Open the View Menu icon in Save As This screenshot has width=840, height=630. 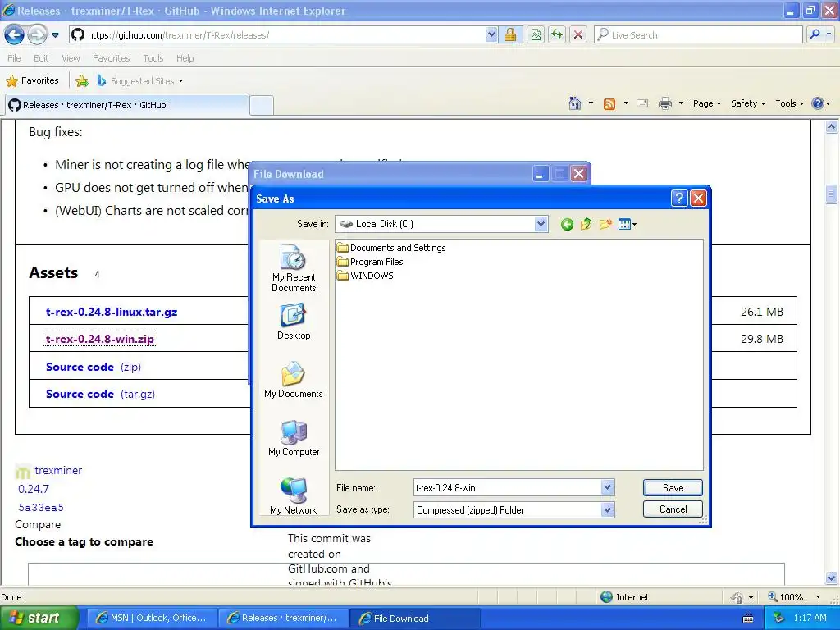pyautogui.click(x=627, y=224)
